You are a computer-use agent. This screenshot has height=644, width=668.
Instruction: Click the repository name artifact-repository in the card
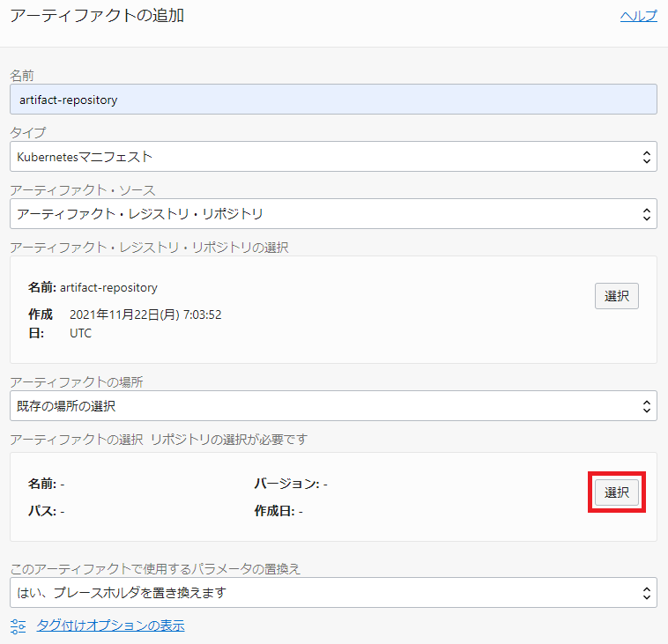point(108,287)
